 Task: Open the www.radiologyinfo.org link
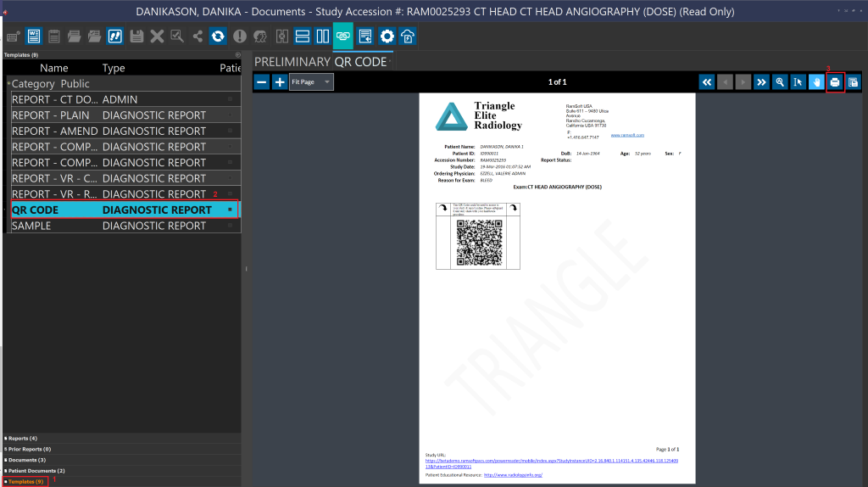(x=512, y=475)
